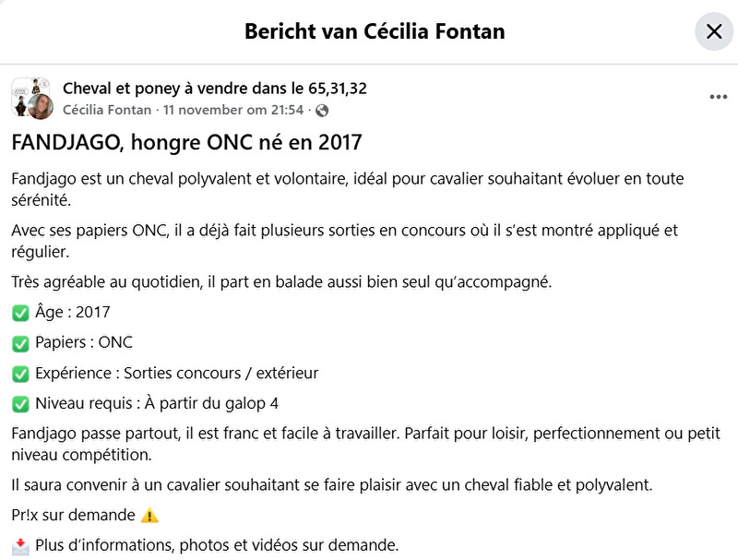This screenshot has width=738, height=560.
Task: Open the Cheval et poney à vendre group
Action: coord(215,89)
